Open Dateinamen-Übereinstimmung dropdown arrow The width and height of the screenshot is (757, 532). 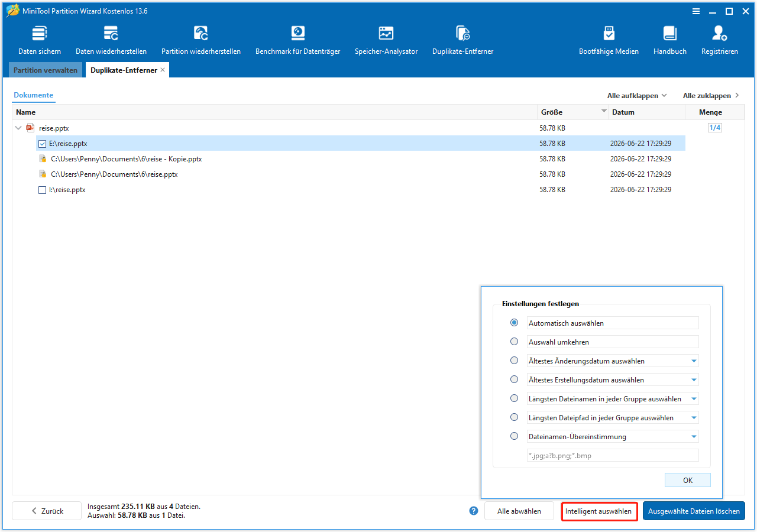pos(694,436)
